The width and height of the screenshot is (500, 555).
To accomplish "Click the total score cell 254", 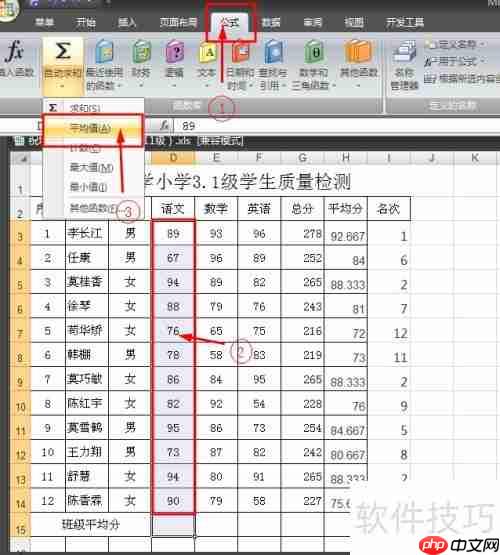I will (x=303, y=428).
